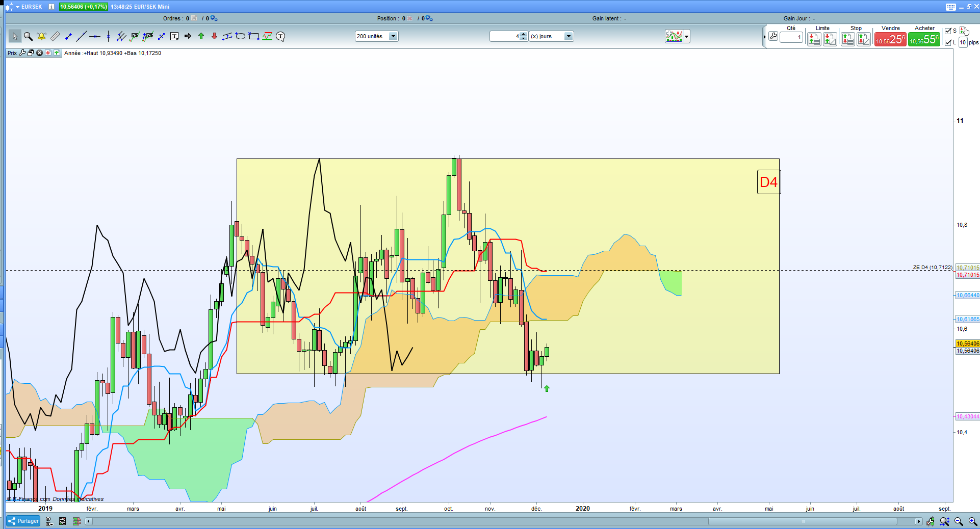This screenshot has width=980, height=529.
Task: Select the two-point diagonal line tool
Action: point(161,36)
